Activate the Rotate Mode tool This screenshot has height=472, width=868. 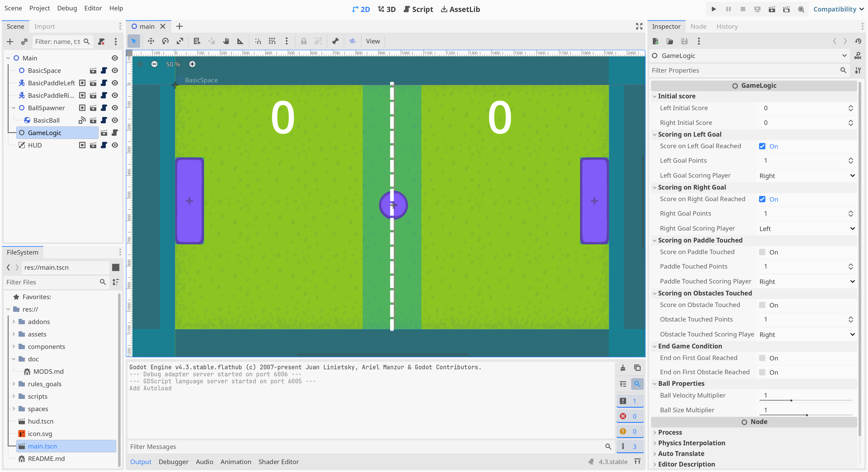pyautogui.click(x=165, y=41)
